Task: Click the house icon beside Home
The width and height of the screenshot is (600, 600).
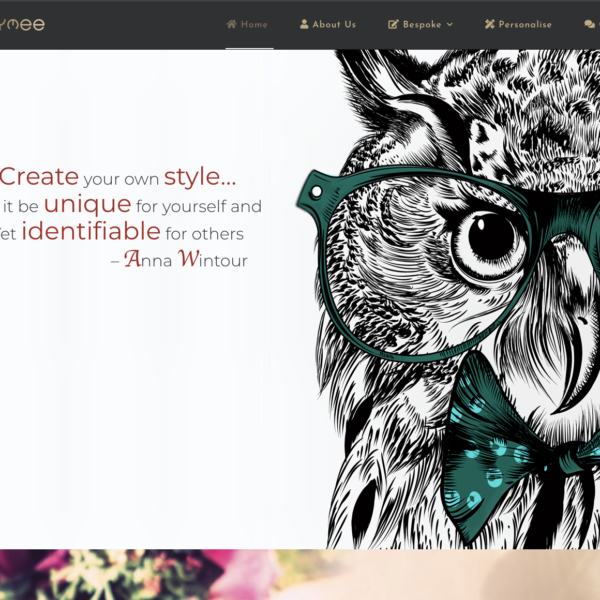Action: [x=232, y=24]
